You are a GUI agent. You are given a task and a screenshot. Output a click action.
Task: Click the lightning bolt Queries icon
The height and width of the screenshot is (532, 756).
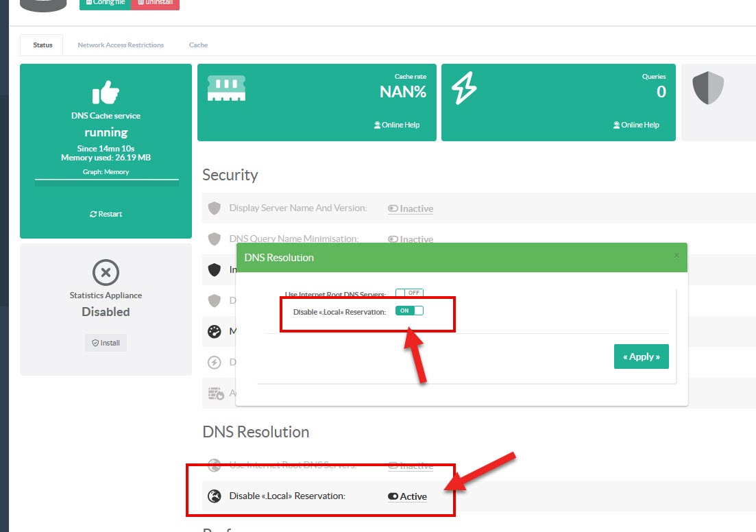(464, 88)
